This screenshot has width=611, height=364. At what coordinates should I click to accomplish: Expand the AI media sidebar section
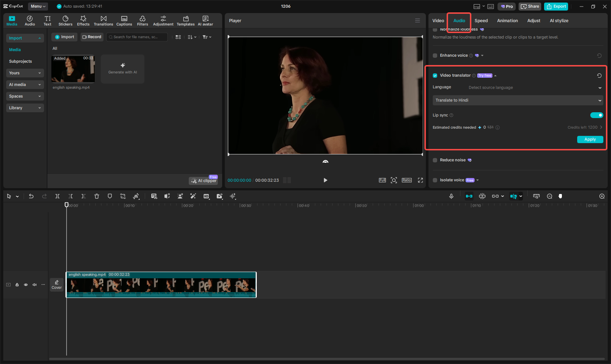pyautogui.click(x=25, y=85)
